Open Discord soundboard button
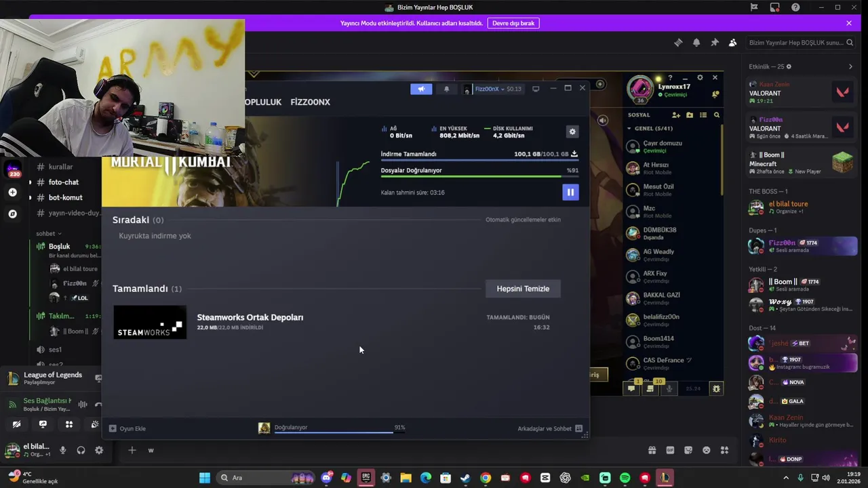868x488 pixels. coord(95,424)
